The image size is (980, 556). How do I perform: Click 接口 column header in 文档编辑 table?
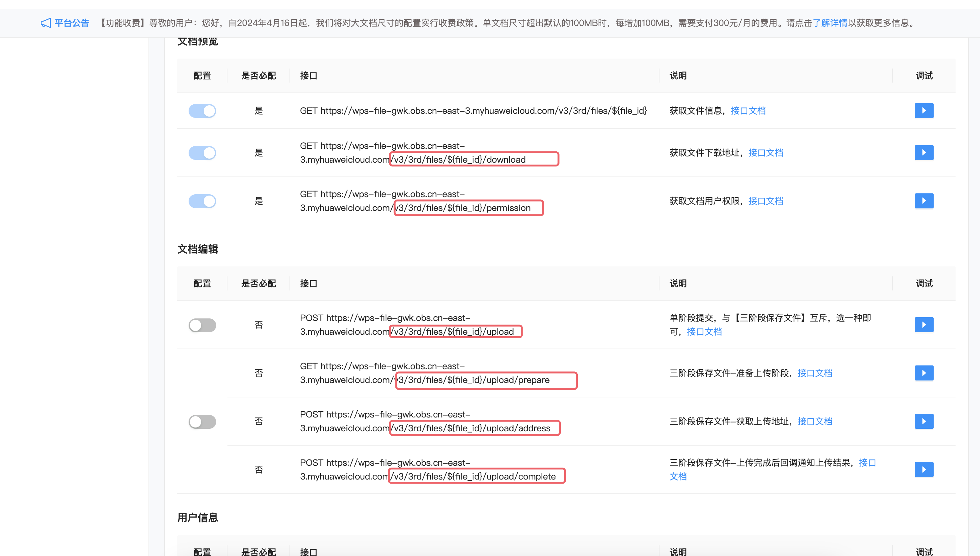(x=309, y=283)
